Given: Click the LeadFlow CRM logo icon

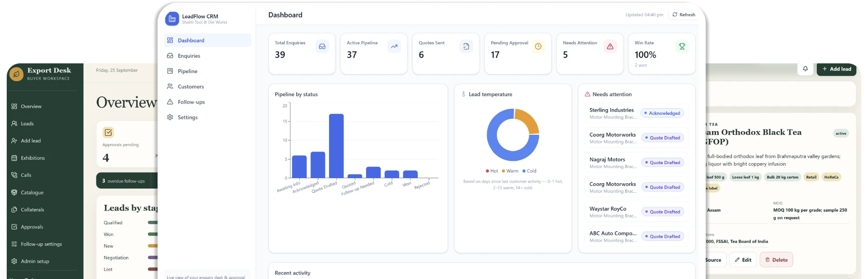Looking at the screenshot, I should [x=172, y=19].
